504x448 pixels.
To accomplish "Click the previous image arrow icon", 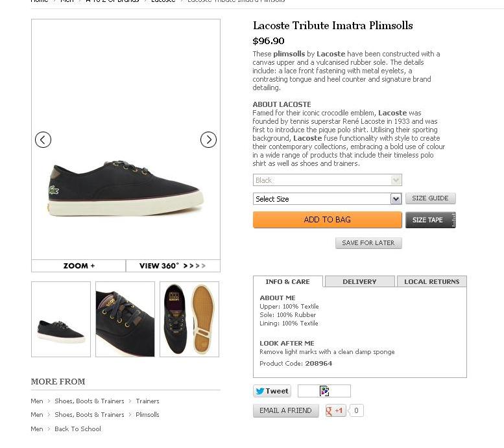I will 43,139.
